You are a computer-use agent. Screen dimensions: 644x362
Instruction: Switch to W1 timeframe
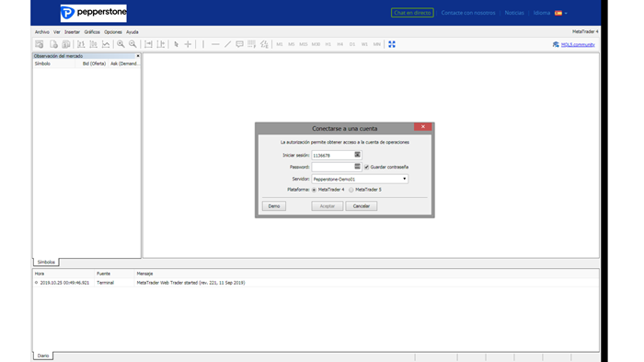pyautogui.click(x=364, y=44)
